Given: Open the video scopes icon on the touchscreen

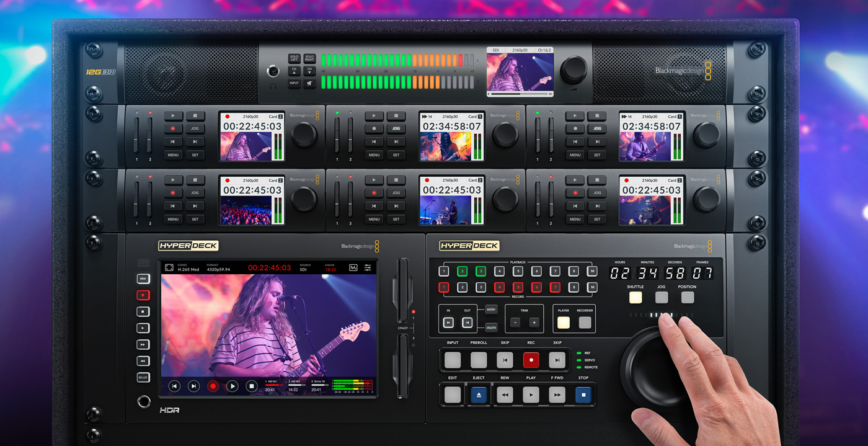Looking at the screenshot, I should (353, 267).
